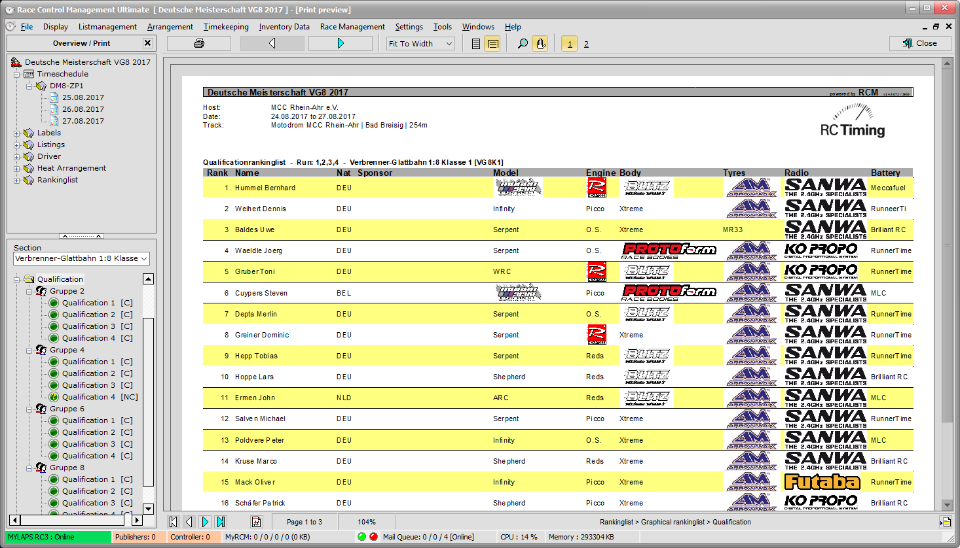960x548 pixels.
Task: Collapse the Timeschedule tree node
Action: pos(17,74)
